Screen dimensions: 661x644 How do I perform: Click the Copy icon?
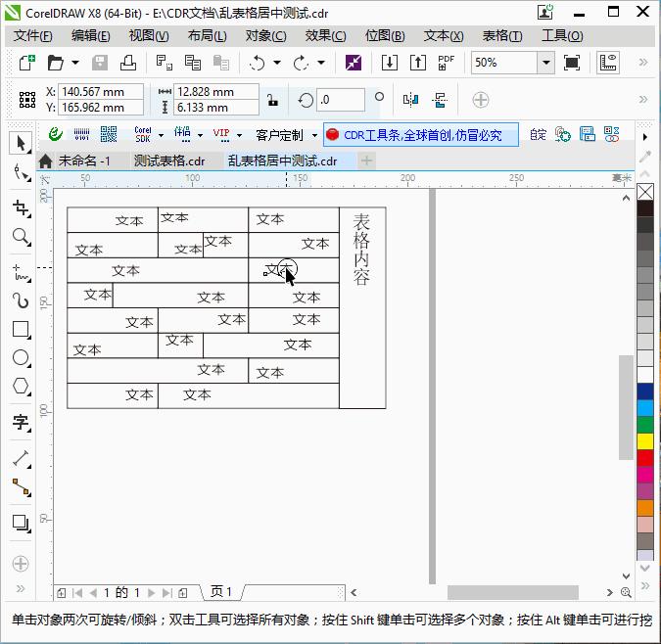click(x=193, y=63)
